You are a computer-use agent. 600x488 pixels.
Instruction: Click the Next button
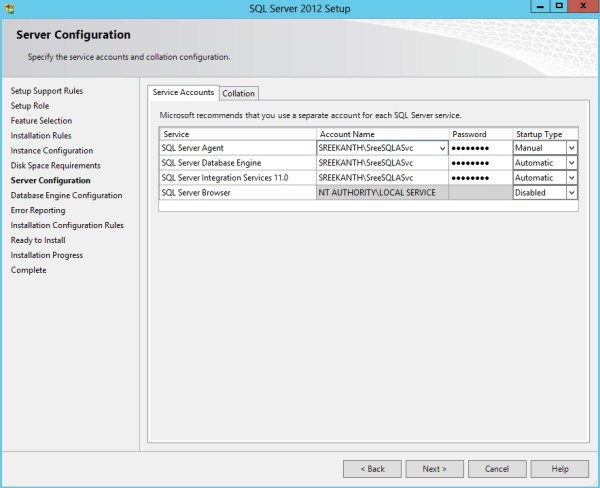tap(434, 468)
